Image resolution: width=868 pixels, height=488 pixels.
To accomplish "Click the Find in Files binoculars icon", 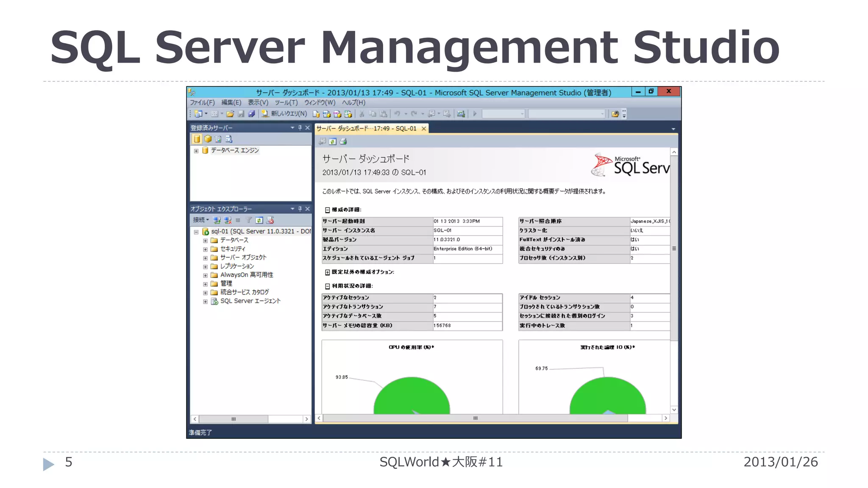I will (x=615, y=114).
